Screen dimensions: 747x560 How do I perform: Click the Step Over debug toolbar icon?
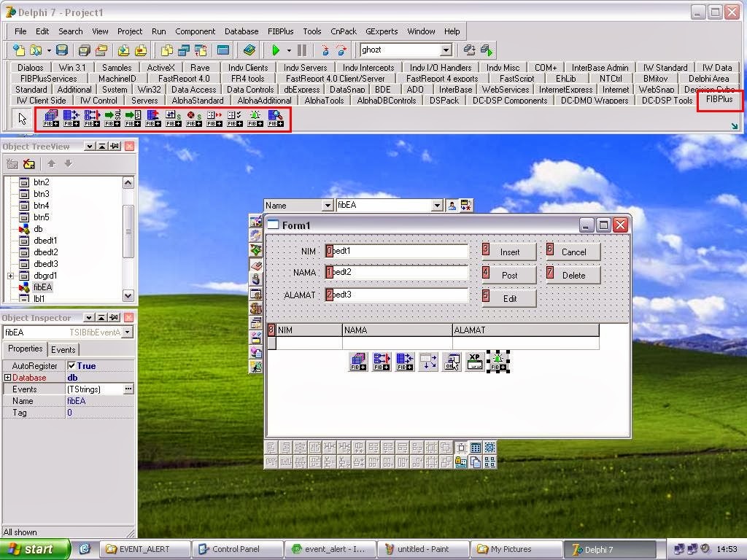click(341, 50)
